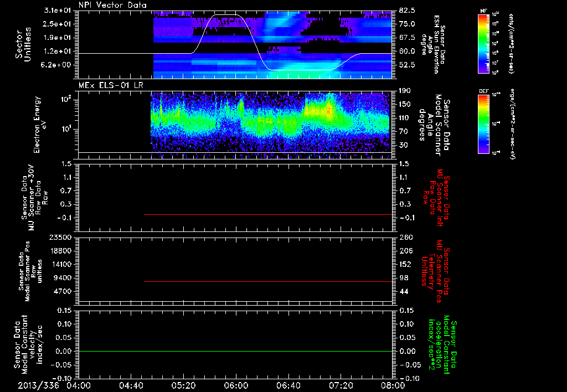Click the "ESH Sun Elevation Angle" axis label
Viewport: 567px width, 392px height.
434,44
